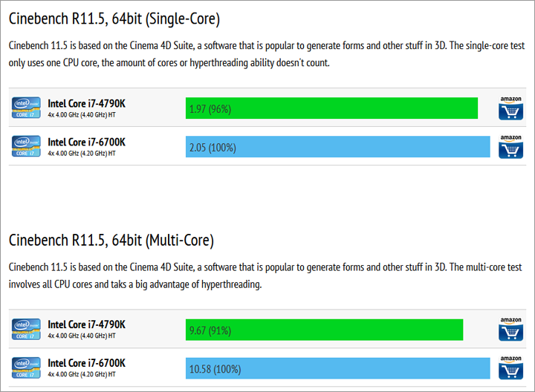This screenshot has width=535, height=392.
Task: Click the blue 2.05 (100%) score bar
Action: pyautogui.click(x=337, y=147)
